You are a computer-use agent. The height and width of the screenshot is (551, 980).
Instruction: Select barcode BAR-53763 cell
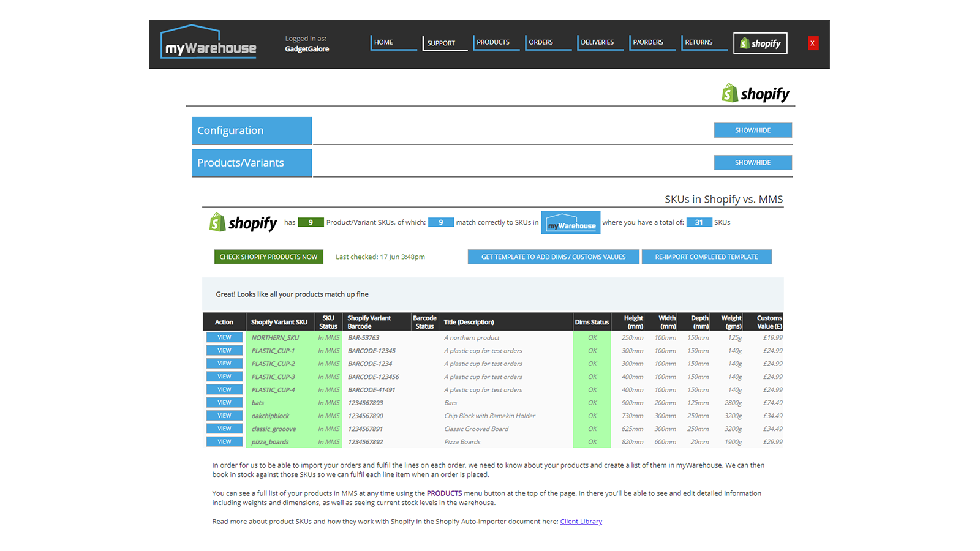(364, 338)
